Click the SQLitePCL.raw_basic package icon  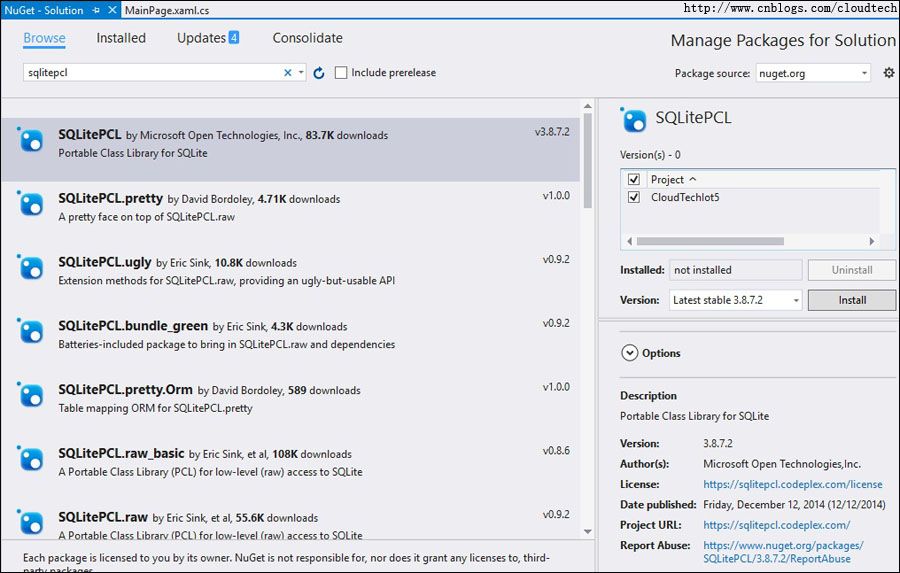coord(30,458)
